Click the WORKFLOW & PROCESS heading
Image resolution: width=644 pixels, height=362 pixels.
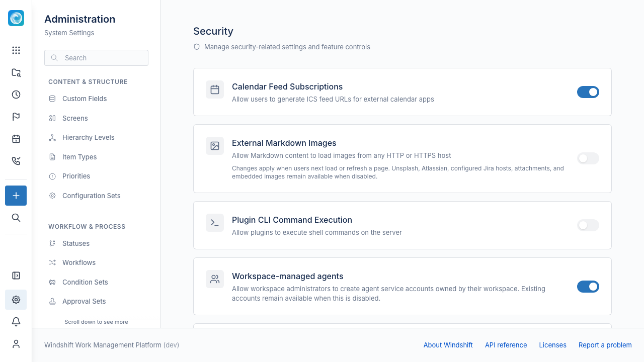pyautogui.click(x=87, y=227)
